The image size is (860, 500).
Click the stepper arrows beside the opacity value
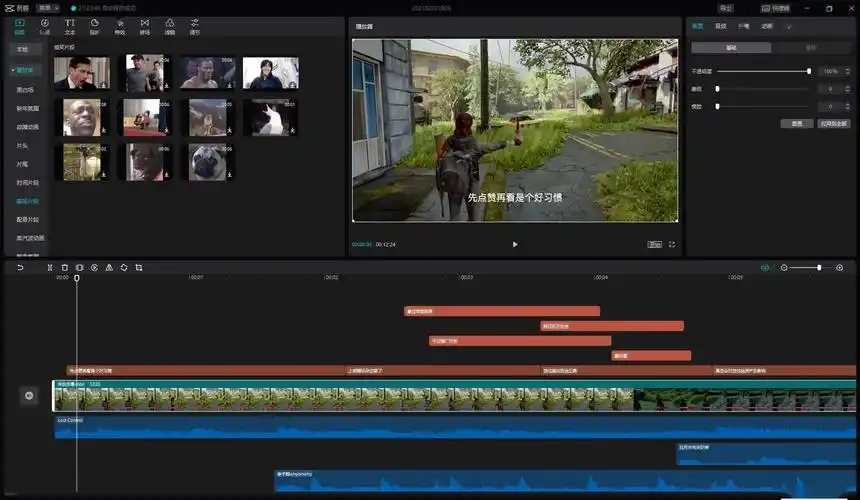tap(848, 71)
